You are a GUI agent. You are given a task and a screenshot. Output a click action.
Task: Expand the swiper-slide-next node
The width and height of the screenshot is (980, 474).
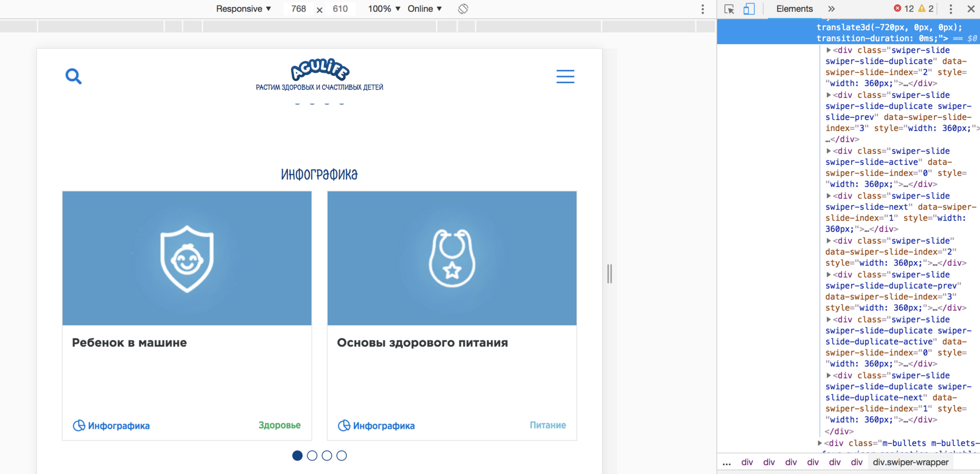point(828,196)
